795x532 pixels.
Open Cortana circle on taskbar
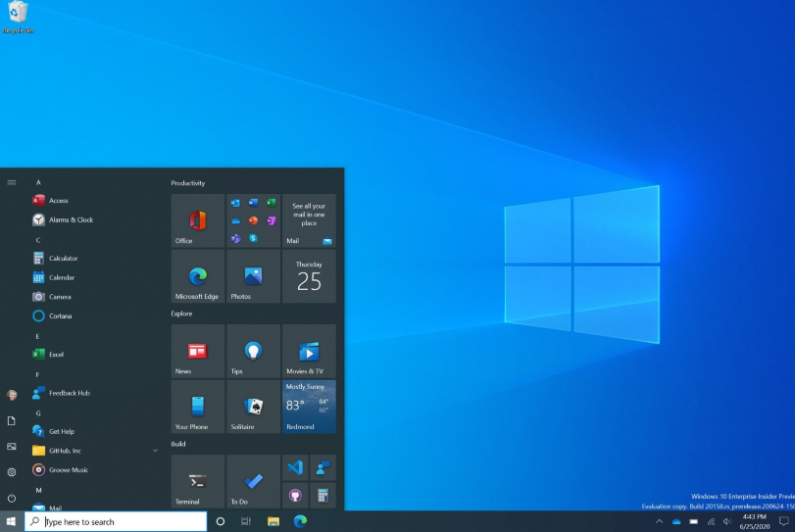click(220, 521)
